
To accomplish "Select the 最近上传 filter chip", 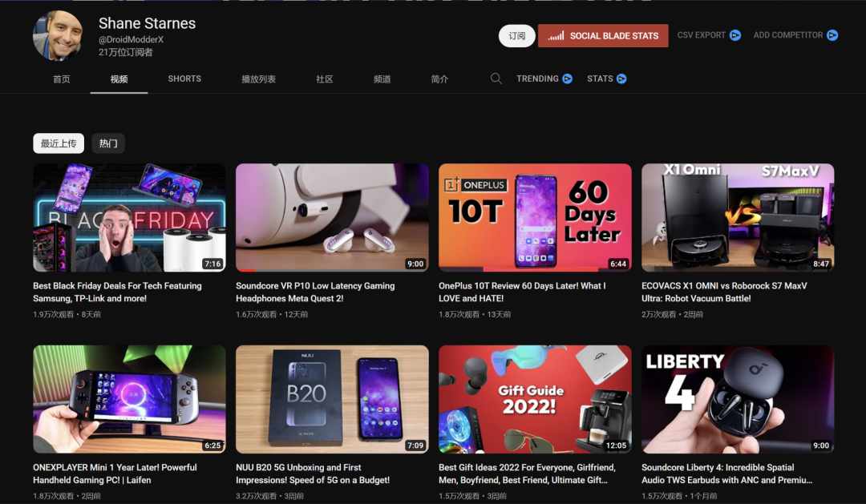I will click(x=59, y=143).
